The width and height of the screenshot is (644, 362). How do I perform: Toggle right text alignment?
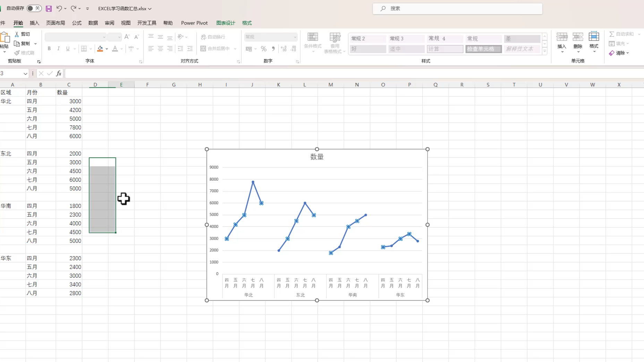click(170, 49)
